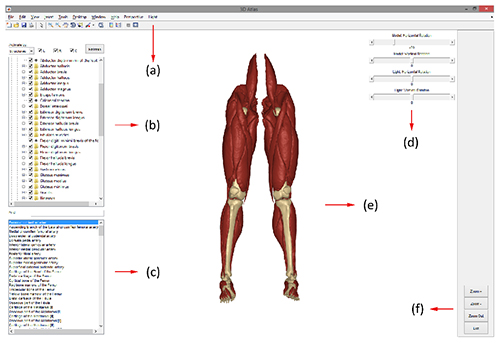Viewport: 500px width, 364px height.
Task: Click the New file toolbar icon
Action: tap(9, 25)
